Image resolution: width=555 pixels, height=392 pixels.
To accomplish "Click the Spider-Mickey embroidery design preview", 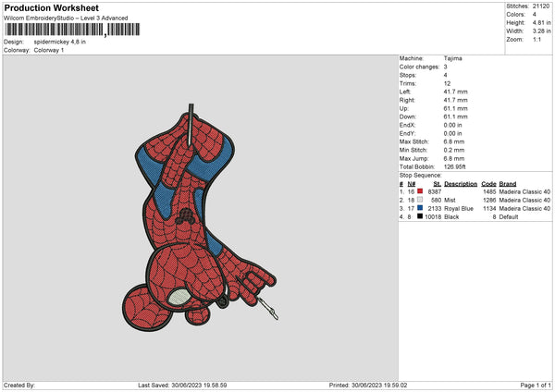I will tap(200, 217).
